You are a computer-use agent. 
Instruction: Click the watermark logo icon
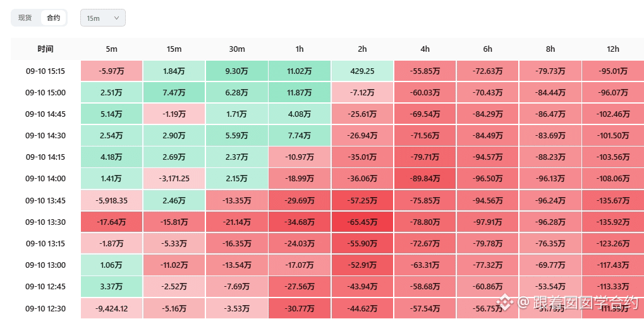(x=504, y=303)
